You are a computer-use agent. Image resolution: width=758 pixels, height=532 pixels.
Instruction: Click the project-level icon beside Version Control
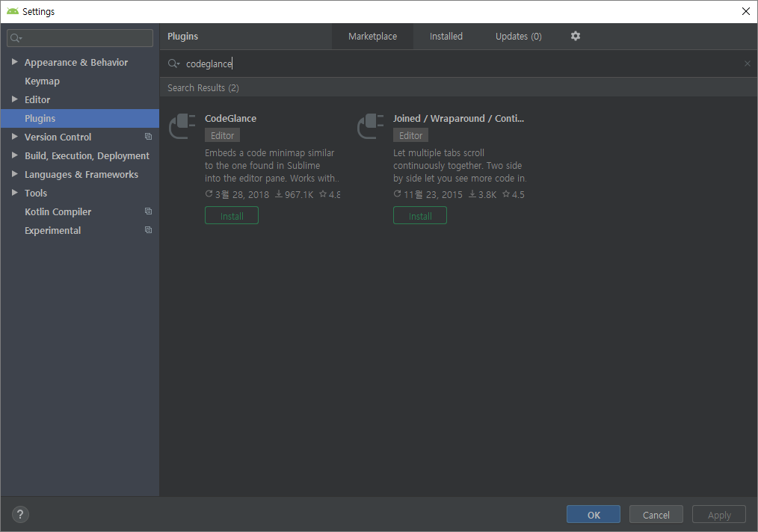149,137
